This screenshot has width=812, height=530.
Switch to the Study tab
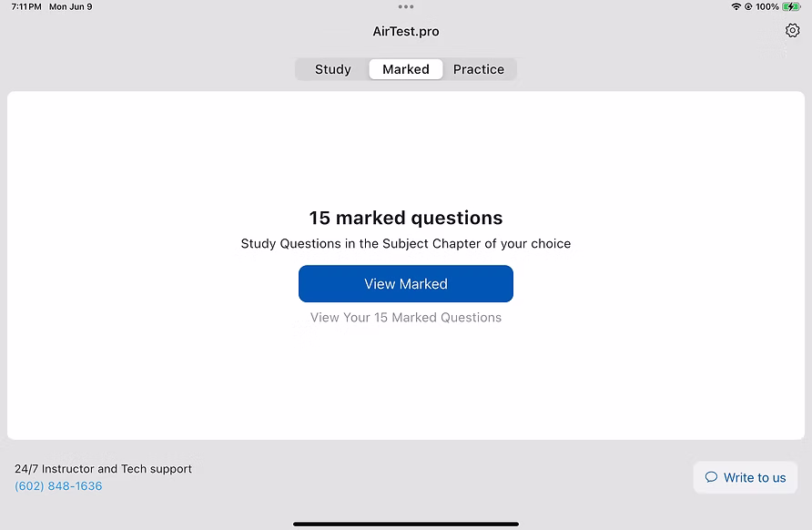pos(333,69)
